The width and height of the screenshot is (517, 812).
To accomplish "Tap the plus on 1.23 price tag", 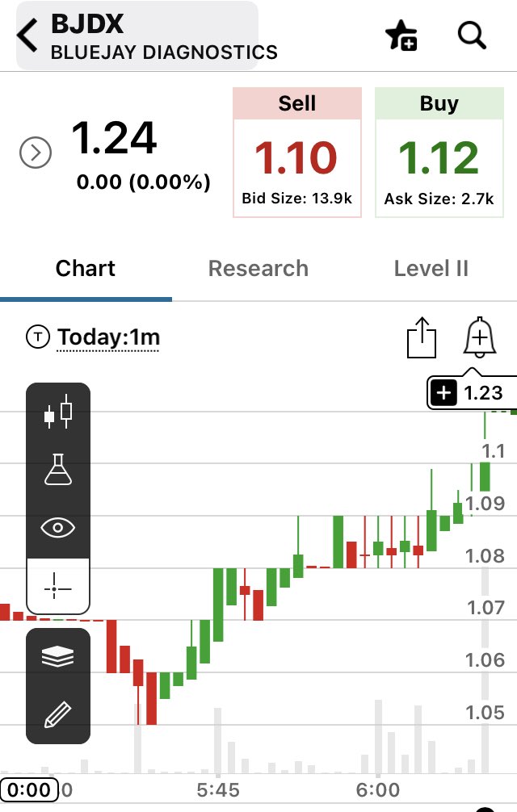I will pyautogui.click(x=444, y=393).
